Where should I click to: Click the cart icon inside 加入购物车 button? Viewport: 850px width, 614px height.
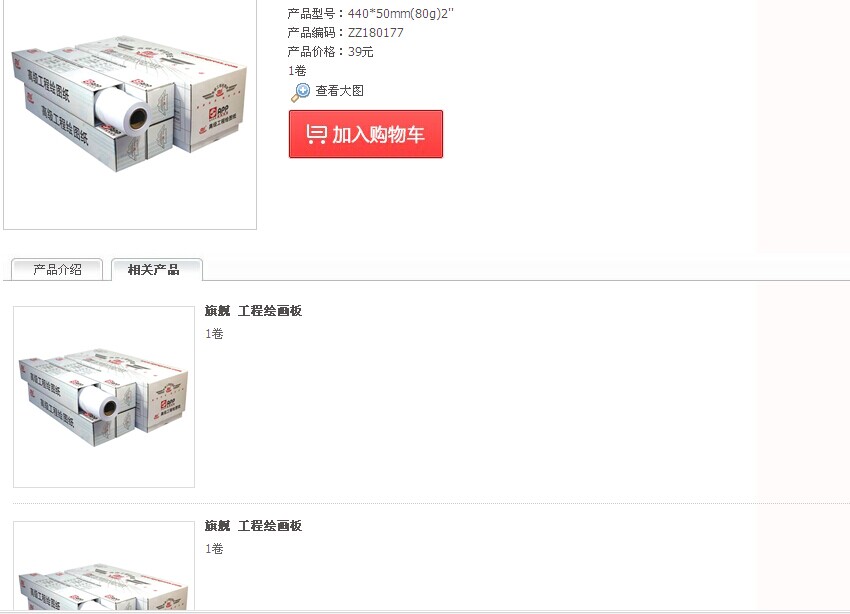(x=316, y=134)
